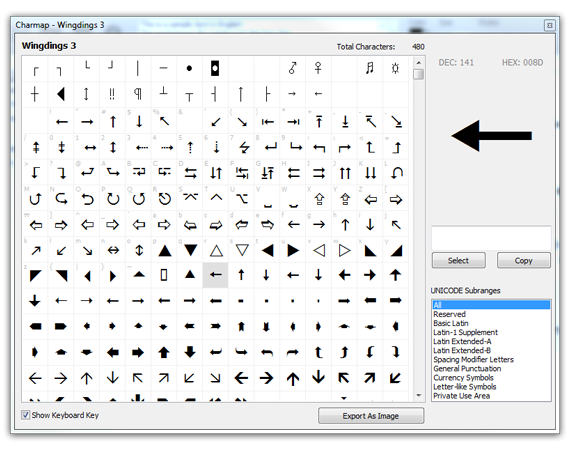
Task: Choose Letter-like Symbols subrange
Action: [491, 387]
